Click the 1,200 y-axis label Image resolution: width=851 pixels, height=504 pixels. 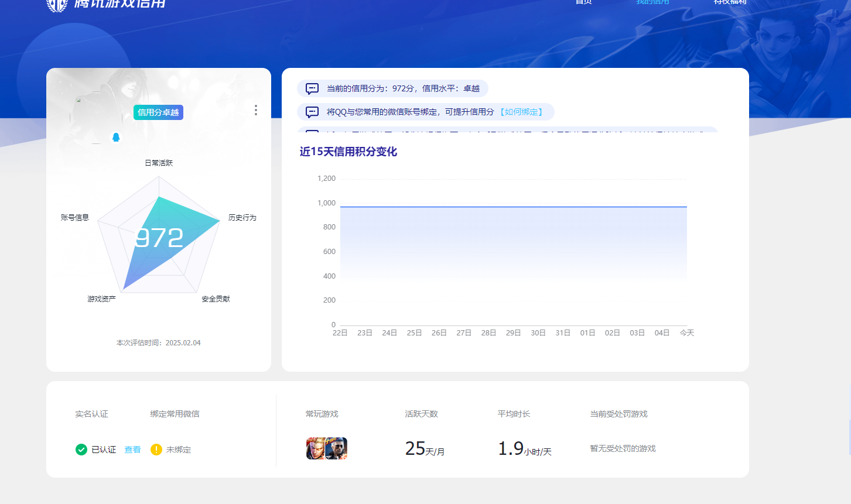(x=326, y=179)
